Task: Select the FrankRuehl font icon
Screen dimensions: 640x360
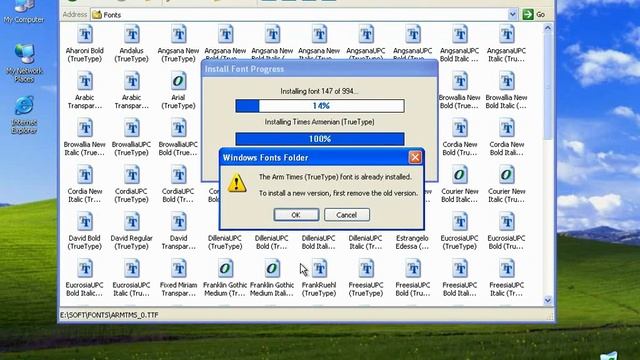Action: point(319,269)
